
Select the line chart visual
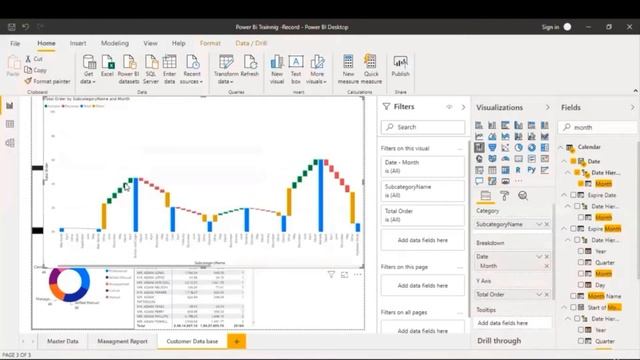click(x=479, y=136)
